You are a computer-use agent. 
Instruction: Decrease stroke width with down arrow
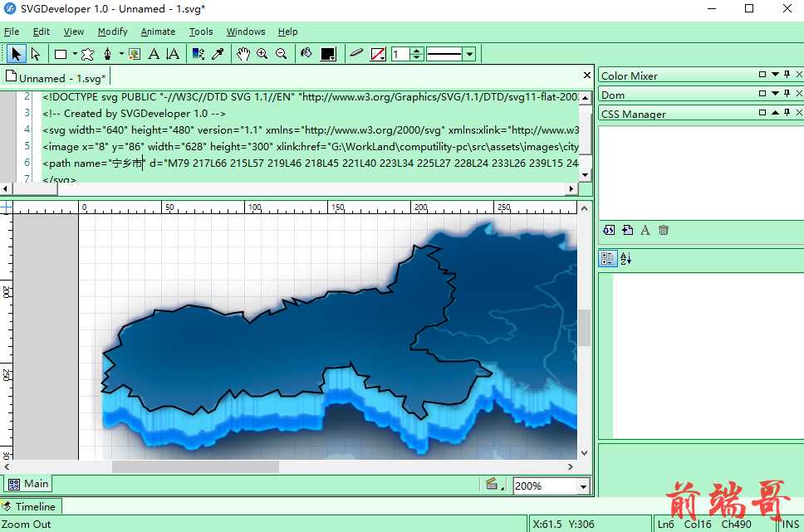coord(417,57)
